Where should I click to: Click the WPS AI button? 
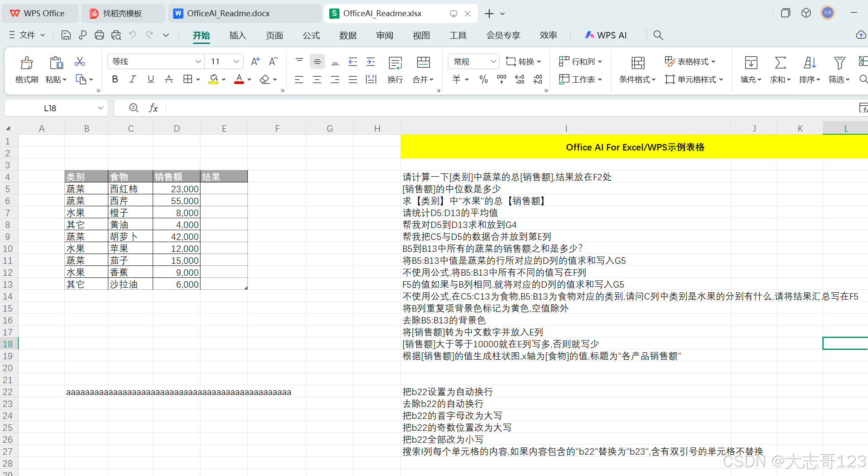coord(606,35)
